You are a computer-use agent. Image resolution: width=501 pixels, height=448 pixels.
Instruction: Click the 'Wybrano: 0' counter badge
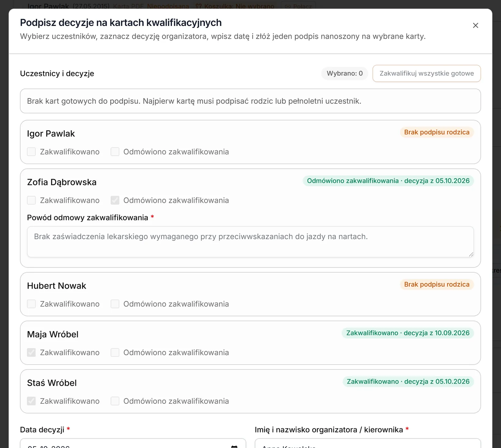click(x=345, y=73)
